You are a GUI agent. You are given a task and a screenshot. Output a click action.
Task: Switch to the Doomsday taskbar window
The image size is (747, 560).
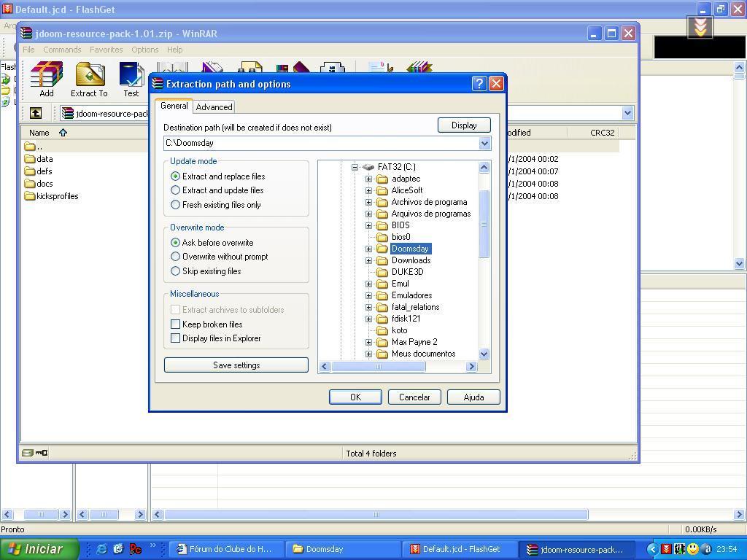[x=343, y=549]
